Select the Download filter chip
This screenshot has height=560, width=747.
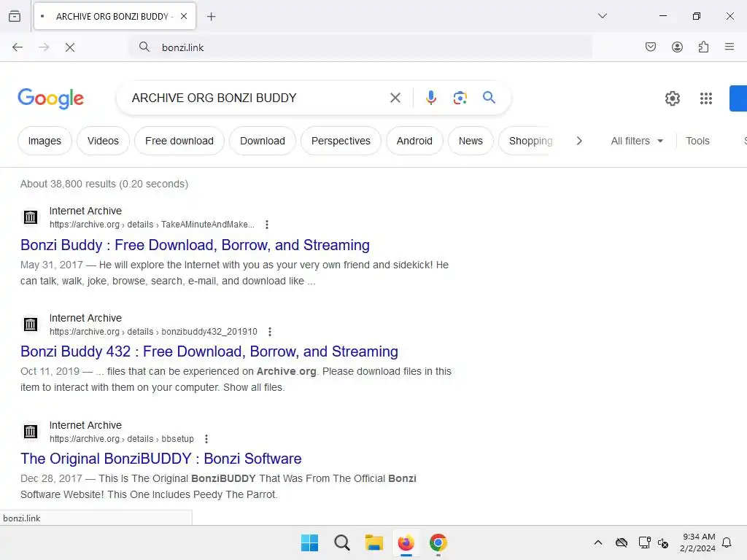[263, 141]
